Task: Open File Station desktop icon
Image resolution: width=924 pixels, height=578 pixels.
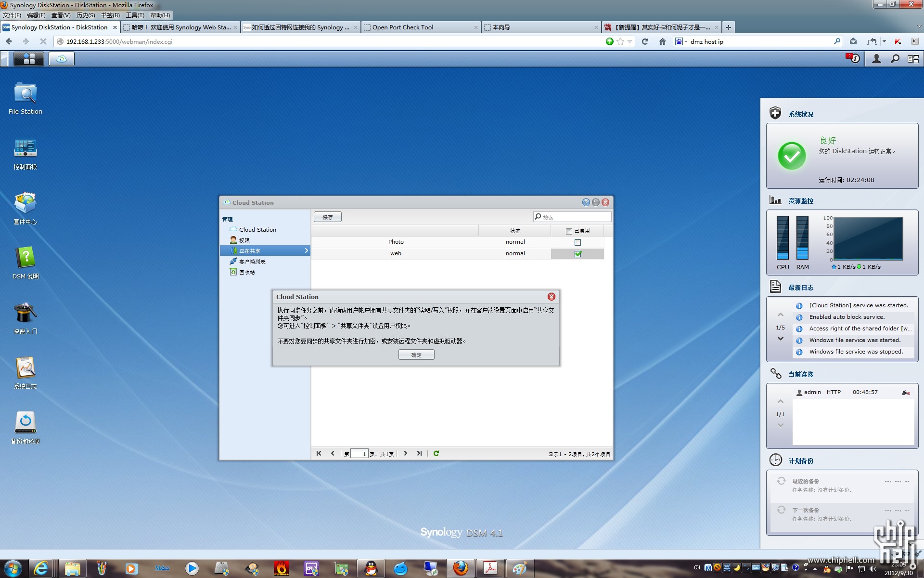Action: click(x=26, y=98)
